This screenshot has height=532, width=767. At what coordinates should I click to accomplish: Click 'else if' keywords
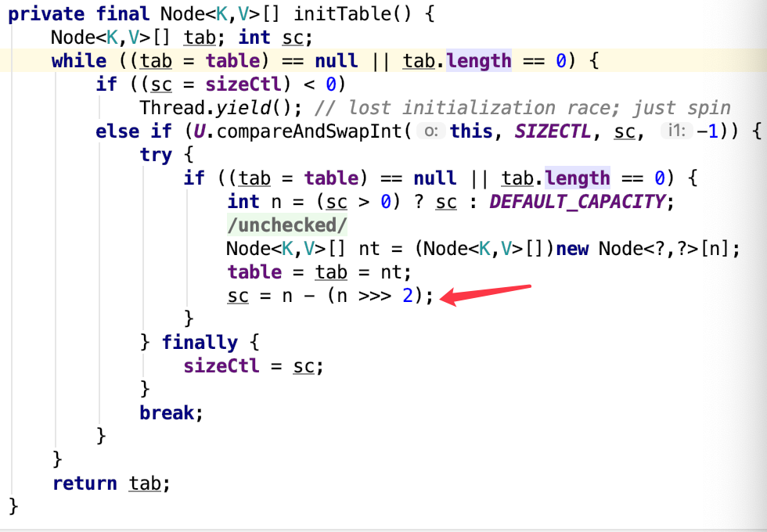pos(134,131)
